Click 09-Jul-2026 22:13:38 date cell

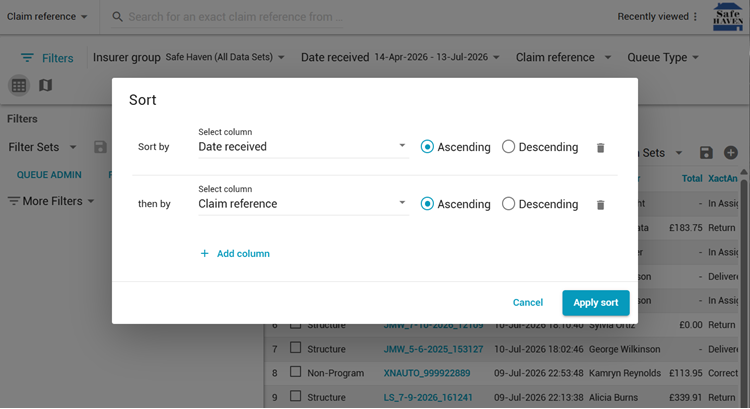tap(539, 398)
